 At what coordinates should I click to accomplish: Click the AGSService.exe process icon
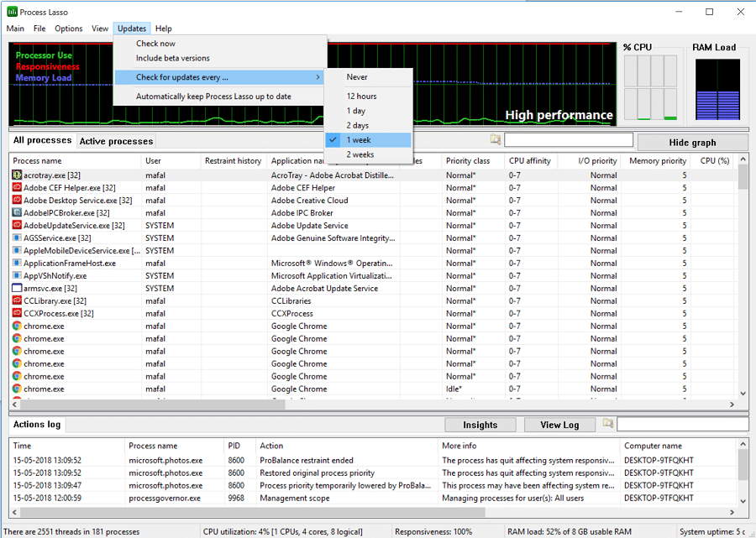[x=17, y=238]
